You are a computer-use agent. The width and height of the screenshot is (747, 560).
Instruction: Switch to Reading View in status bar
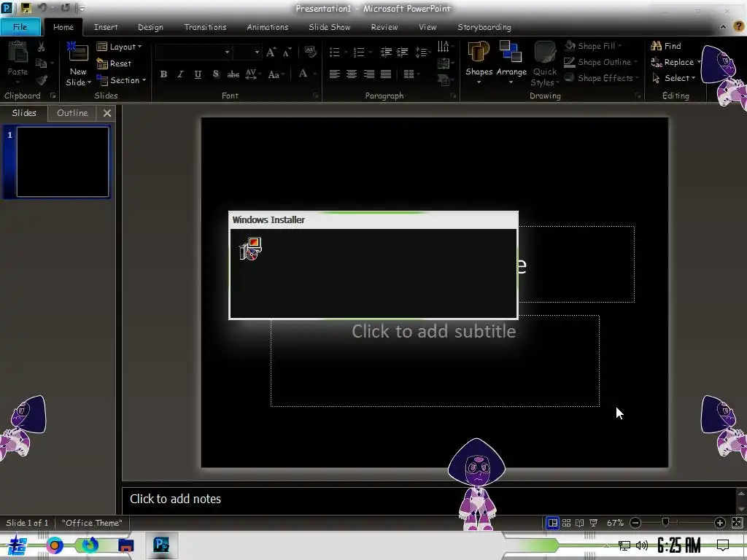tap(579, 523)
